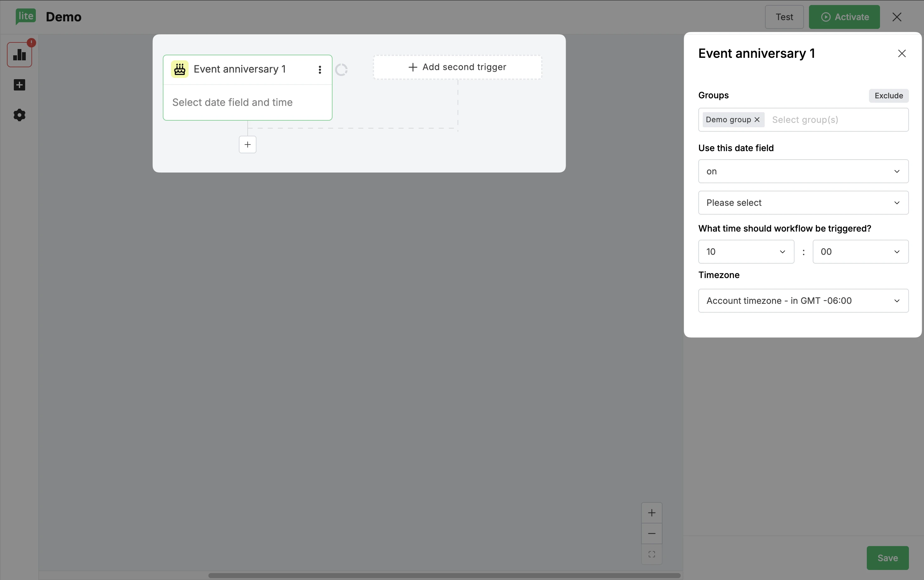Viewport: 924px width, 580px height.
Task: Open workflow settings gear icon
Action: (x=19, y=115)
